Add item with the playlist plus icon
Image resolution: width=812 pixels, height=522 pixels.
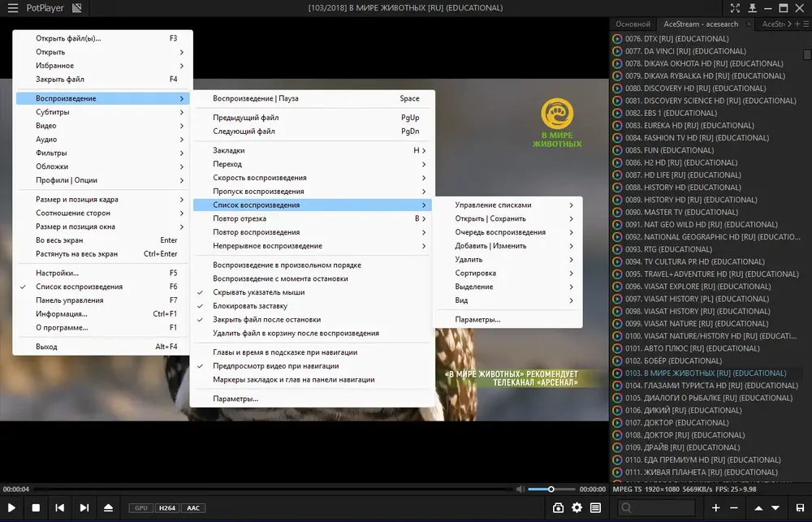click(715, 508)
